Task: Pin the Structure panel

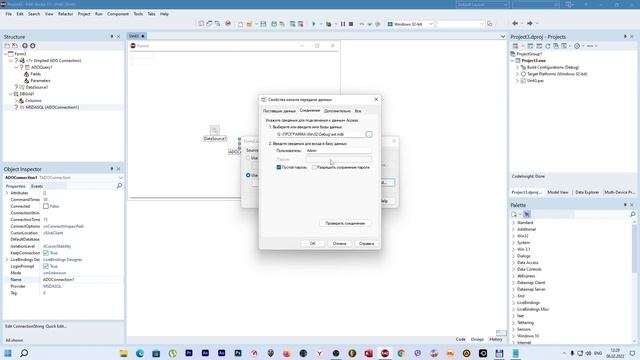Action: 112,37
